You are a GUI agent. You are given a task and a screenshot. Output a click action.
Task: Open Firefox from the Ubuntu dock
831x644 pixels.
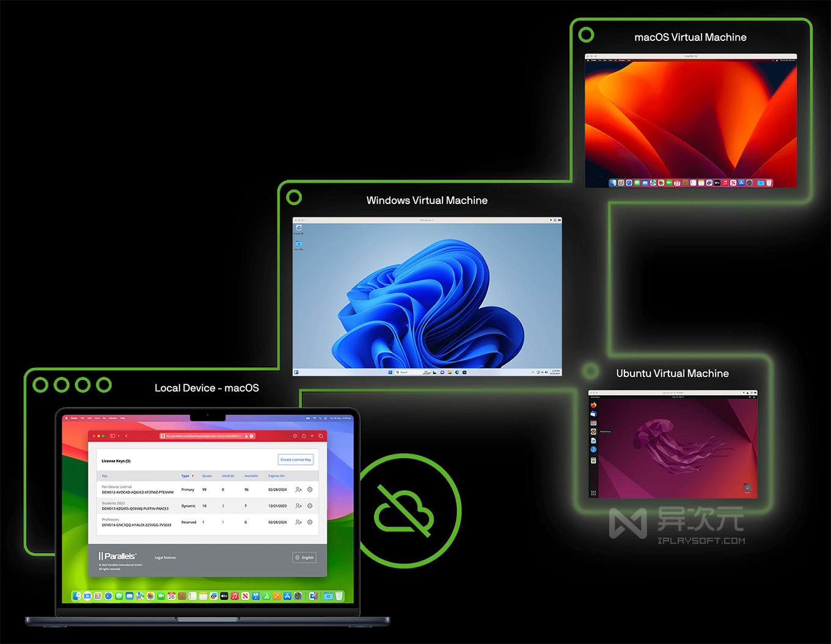pyautogui.click(x=593, y=406)
